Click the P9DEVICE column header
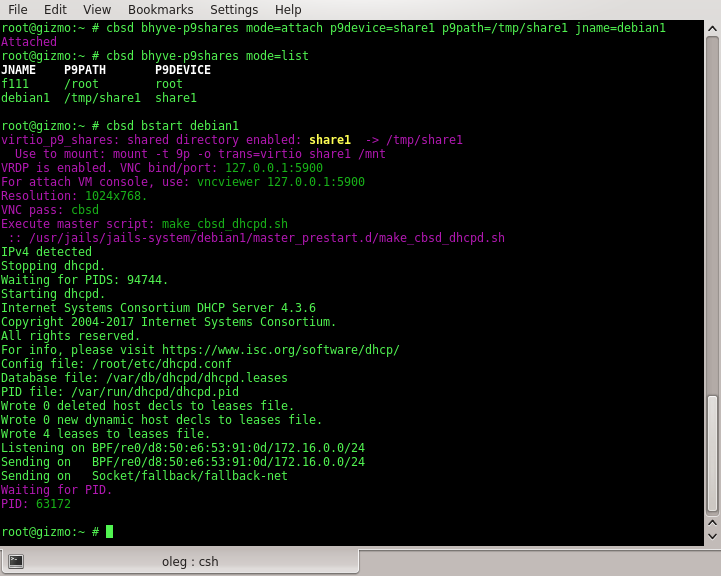The height and width of the screenshot is (576, 721). pos(183,70)
